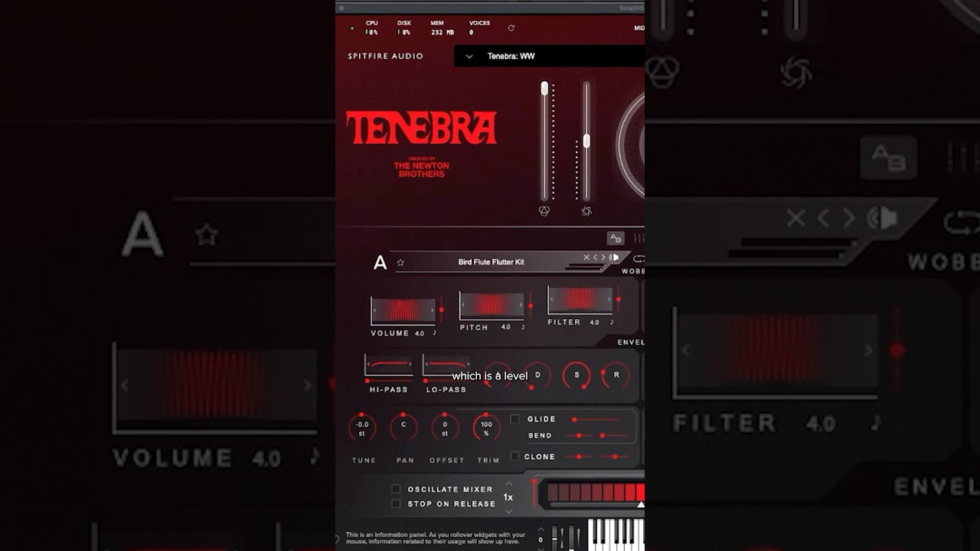Select next PITCH wobble shape
The width and height of the screenshot is (980, 551).
520,304
